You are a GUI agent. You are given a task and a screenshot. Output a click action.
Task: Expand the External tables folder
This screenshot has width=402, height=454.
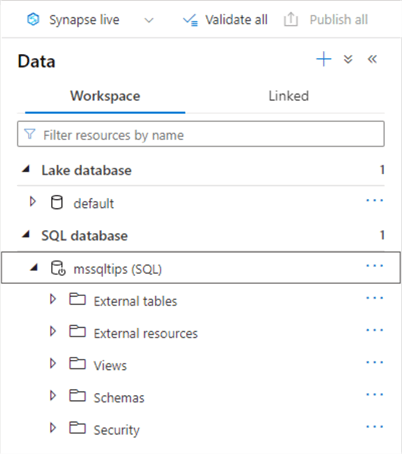53,299
